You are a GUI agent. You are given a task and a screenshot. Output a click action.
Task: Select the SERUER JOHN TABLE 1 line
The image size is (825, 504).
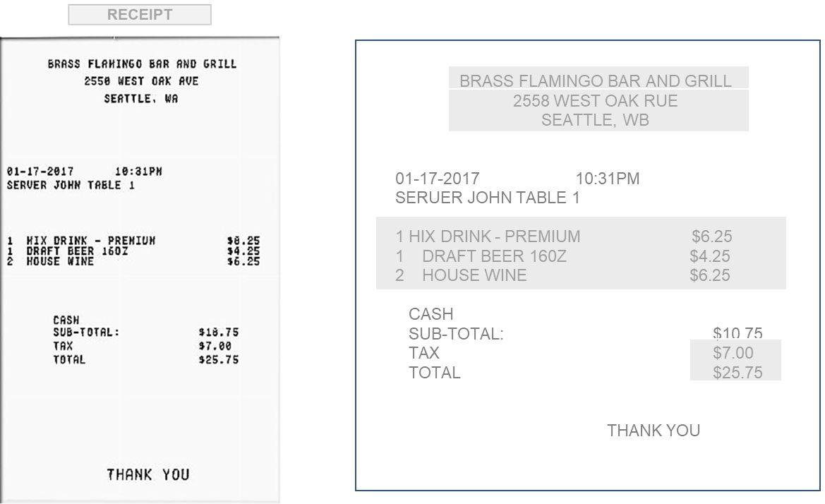tap(487, 198)
